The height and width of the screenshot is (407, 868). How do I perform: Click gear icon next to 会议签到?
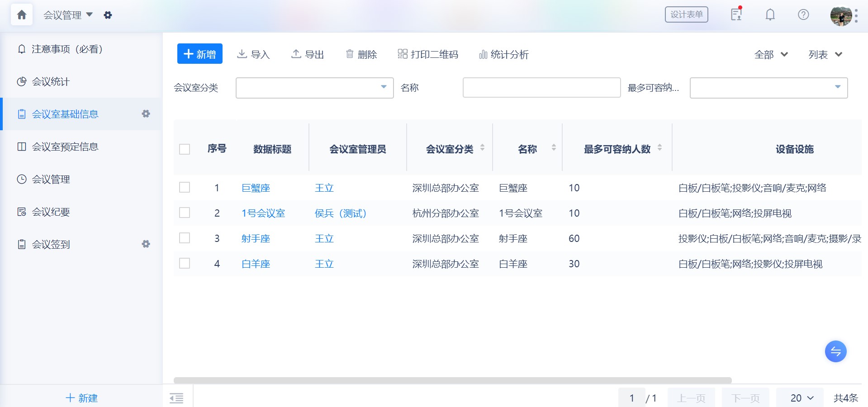coord(146,244)
